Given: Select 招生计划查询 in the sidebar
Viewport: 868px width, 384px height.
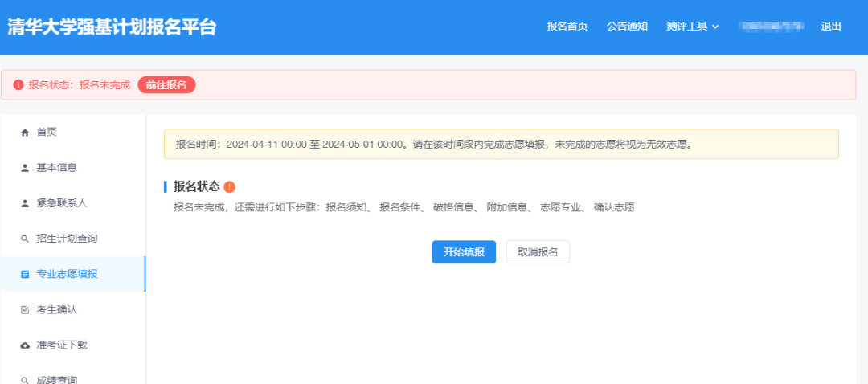Looking at the screenshot, I should 73,239.
